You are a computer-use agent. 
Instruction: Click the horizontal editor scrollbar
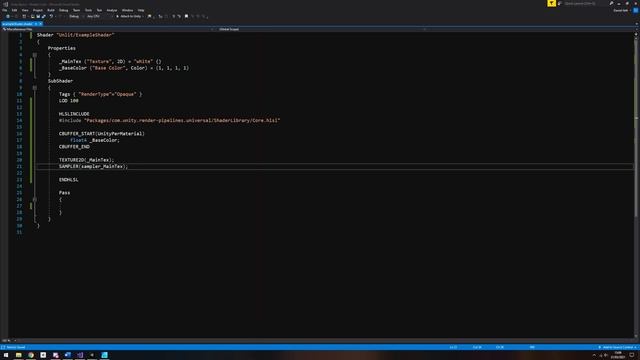(324, 340)
